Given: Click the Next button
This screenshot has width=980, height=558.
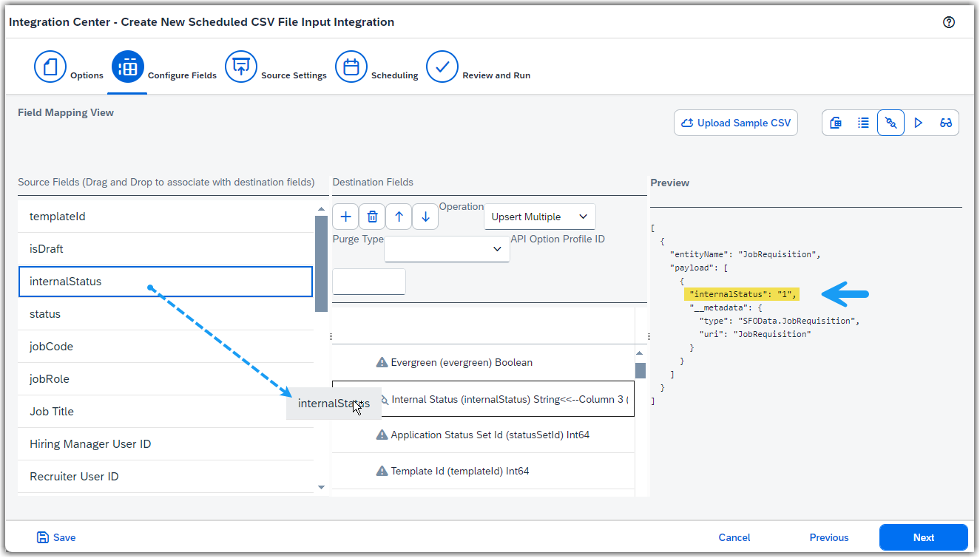Looking at the screenshot, I should coord(924,537).
